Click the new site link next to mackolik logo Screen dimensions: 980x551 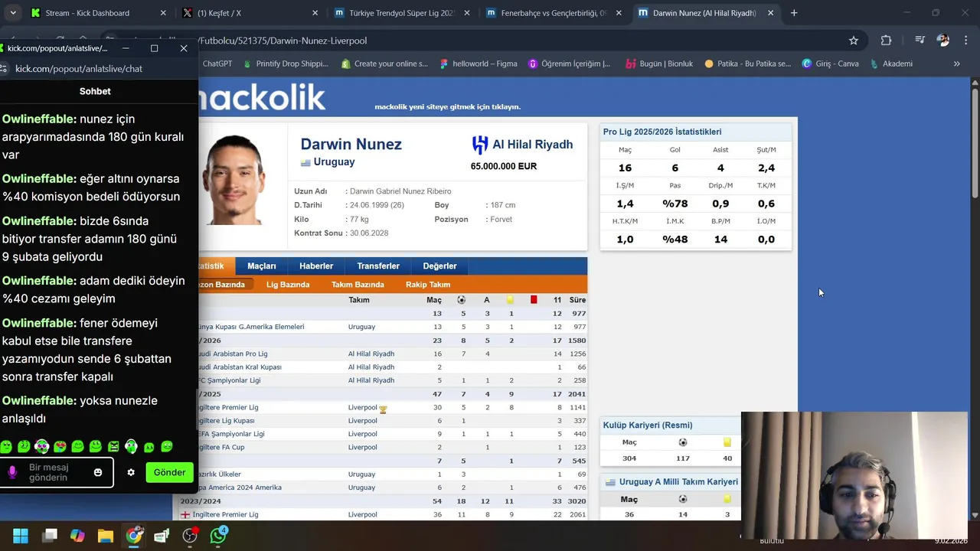click(x=447, y=106)
